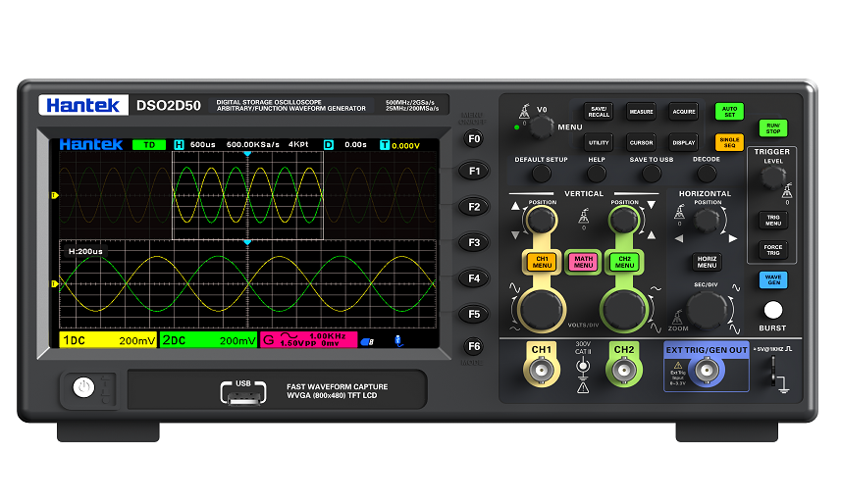The image size is (841, 504).
Task: Select the pink generator 1.00KHz readout
Action: [309, 340]
